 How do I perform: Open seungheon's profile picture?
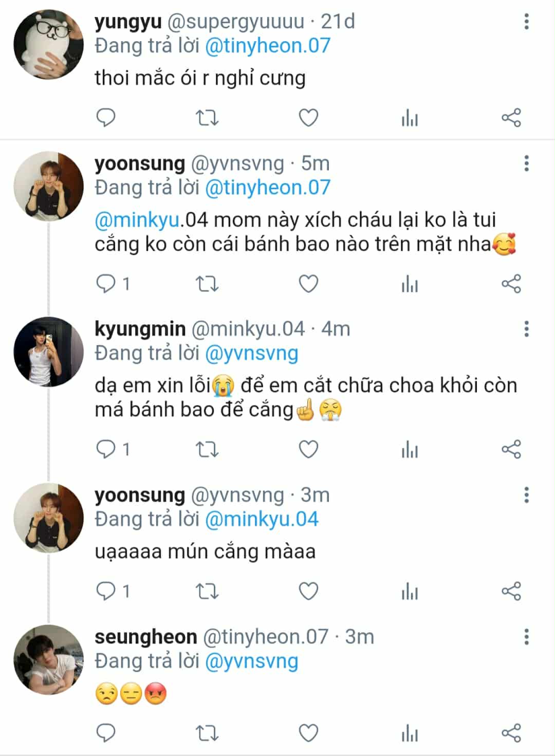pyautogui.click(x=48, y=660)
